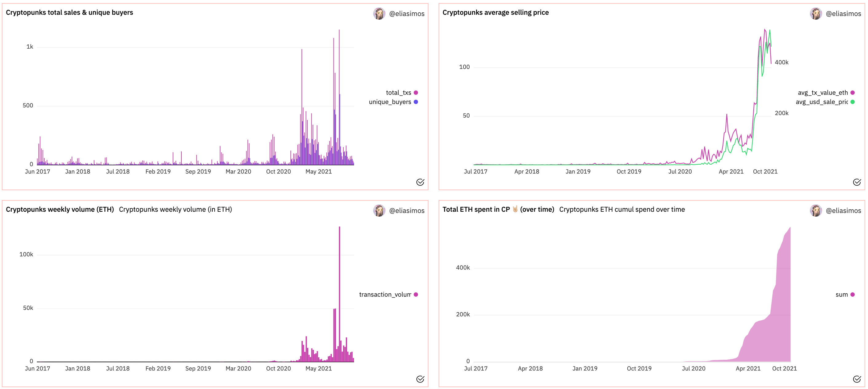Screen dimensions: 868x389
Task: Click checkmark icon in average selling price panel
Action: coord(857,182)
